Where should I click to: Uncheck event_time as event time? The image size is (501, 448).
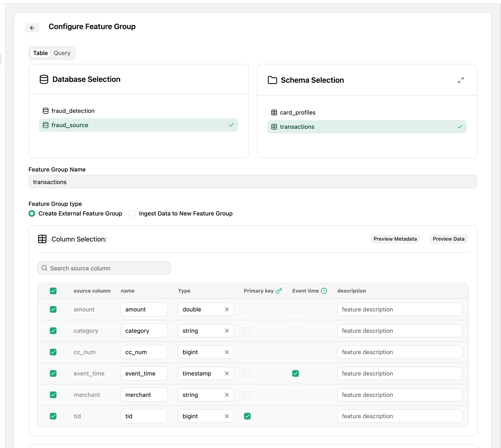(x=295, y=374)
